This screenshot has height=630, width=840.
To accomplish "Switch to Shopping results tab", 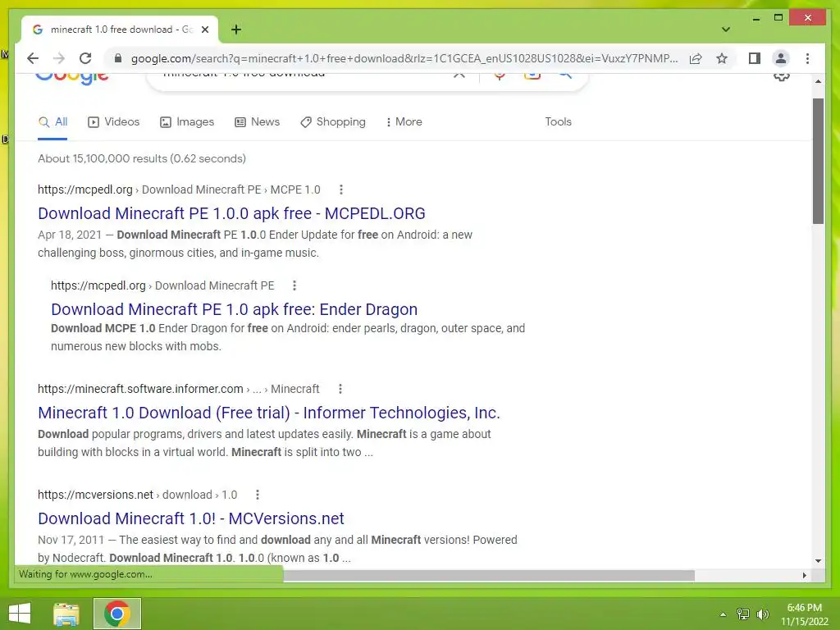I will (333, 122).
